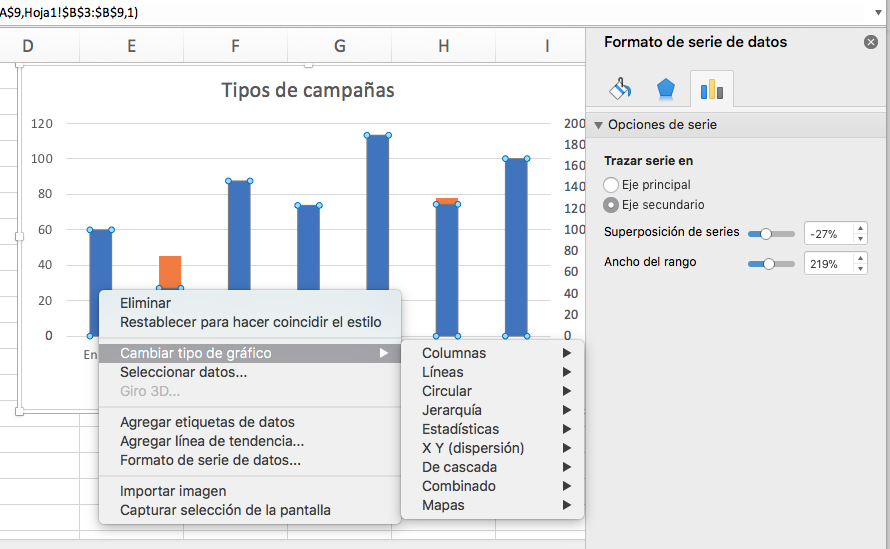Expand the Combinado chart type submenu
Viewport: 890px width, 549px height.
(492, 487)
